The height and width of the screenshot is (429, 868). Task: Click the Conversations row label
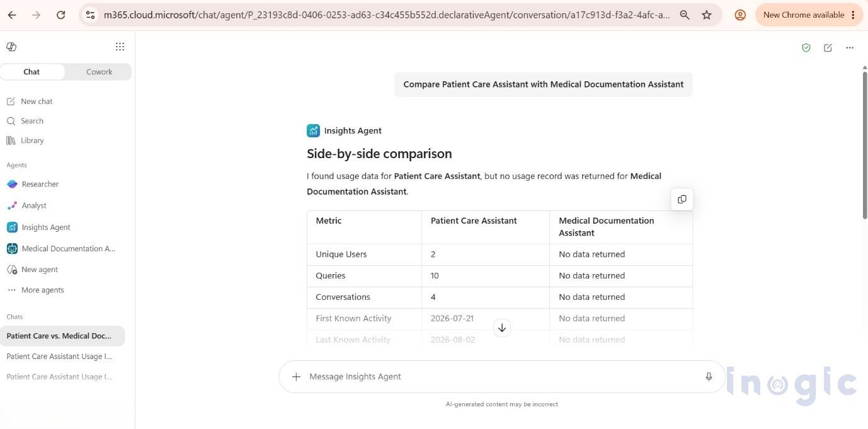click(343, 297)
